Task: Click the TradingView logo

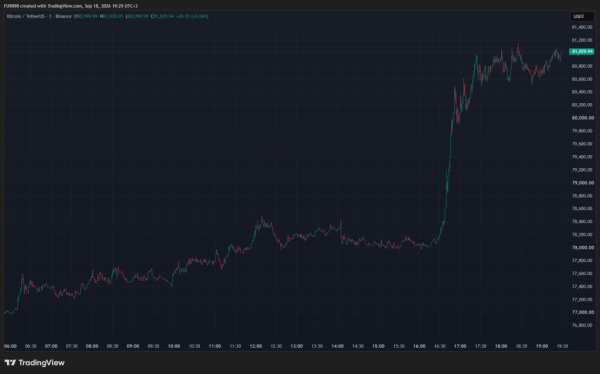Action: 34,363
